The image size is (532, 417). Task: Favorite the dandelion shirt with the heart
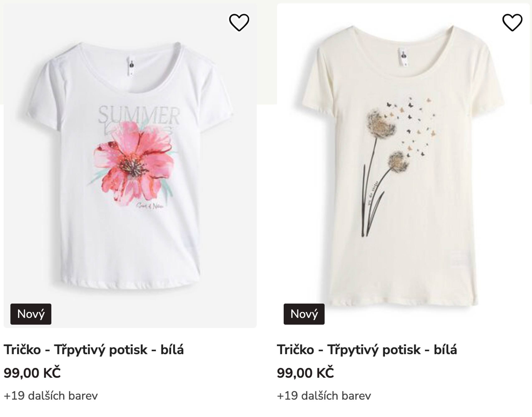pos(512,23)
